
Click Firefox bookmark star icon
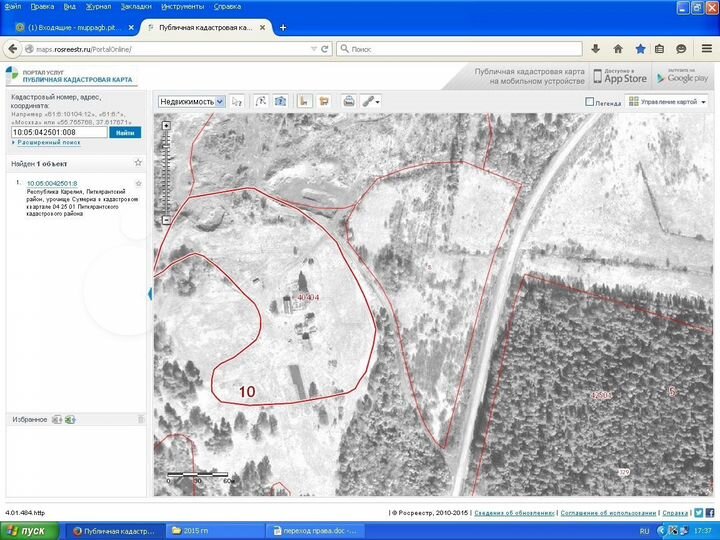(x=640, y=49)
